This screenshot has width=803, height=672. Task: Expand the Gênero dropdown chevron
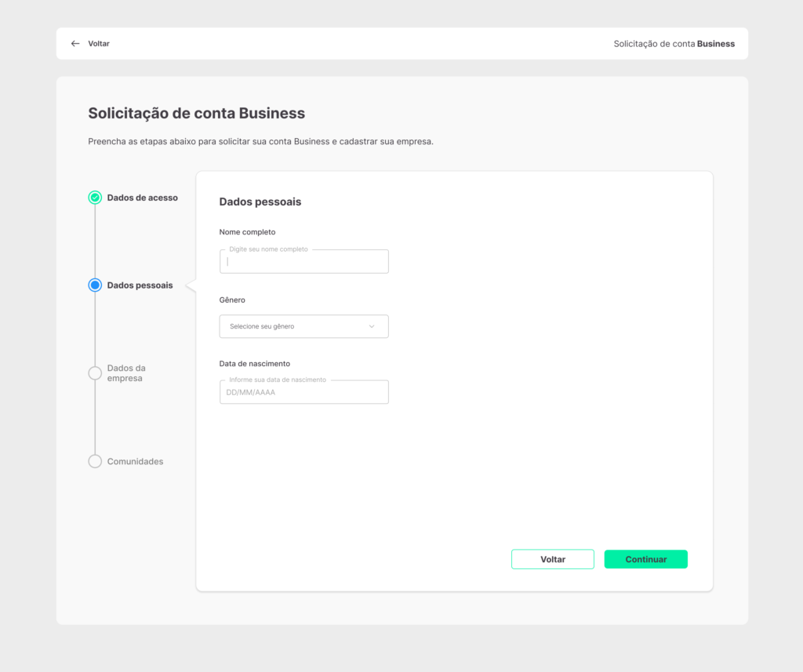(x=372, y=326)
